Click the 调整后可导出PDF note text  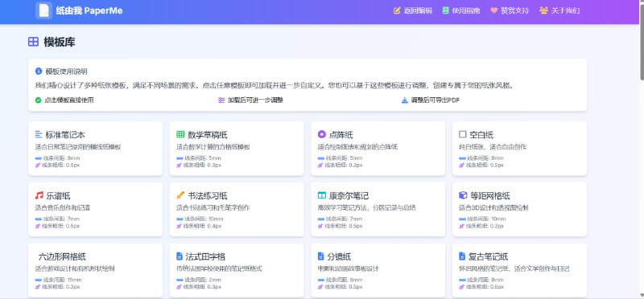click(436, 100)
